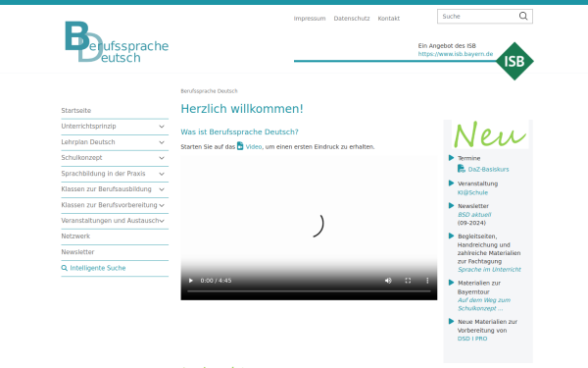
Task: Click the video time display 0:00 / 4:45
Action: [216, 281]
